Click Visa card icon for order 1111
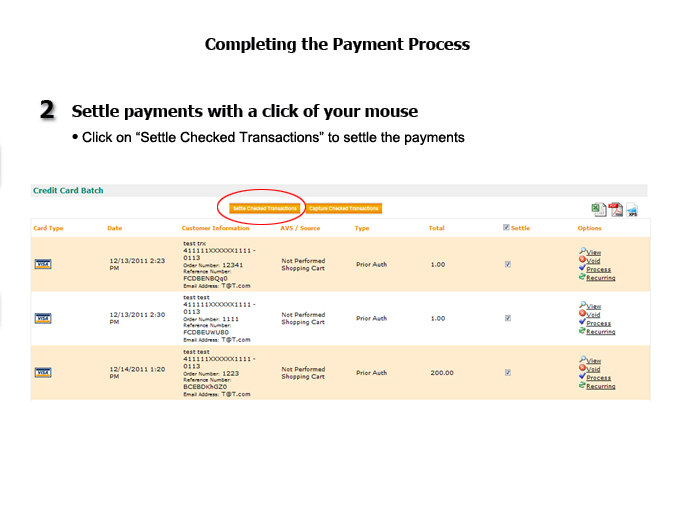The height and width of the screenshot is (505, 675). pyautogui.click(x=43, y=318)
